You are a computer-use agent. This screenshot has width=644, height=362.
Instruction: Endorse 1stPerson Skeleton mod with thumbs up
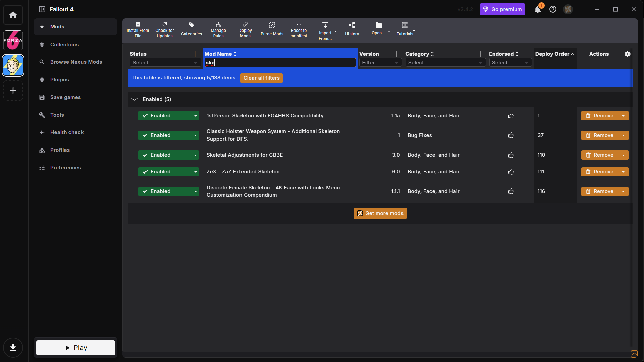point(511,116)
